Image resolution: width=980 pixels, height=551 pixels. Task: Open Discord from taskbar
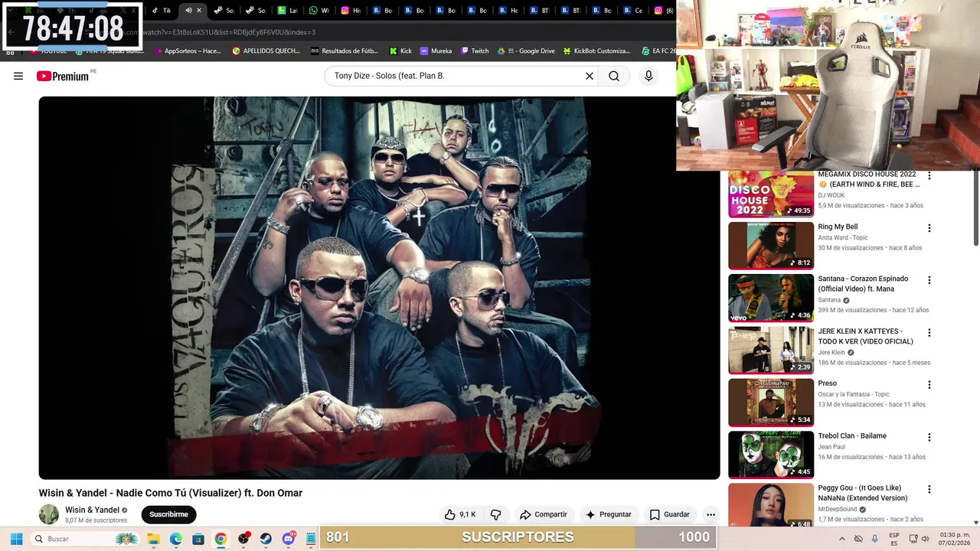pyautogui.click(x=289, y=539)
